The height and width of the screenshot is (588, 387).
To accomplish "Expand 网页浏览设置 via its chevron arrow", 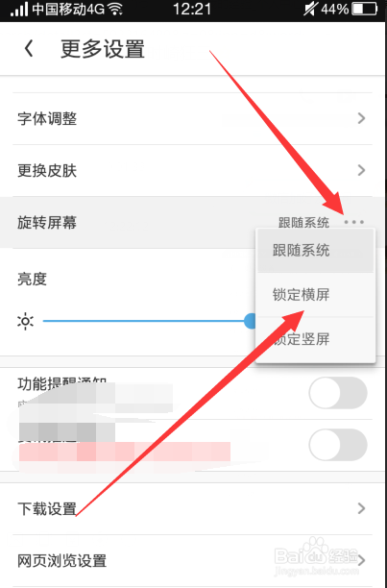I will (362, 561).
